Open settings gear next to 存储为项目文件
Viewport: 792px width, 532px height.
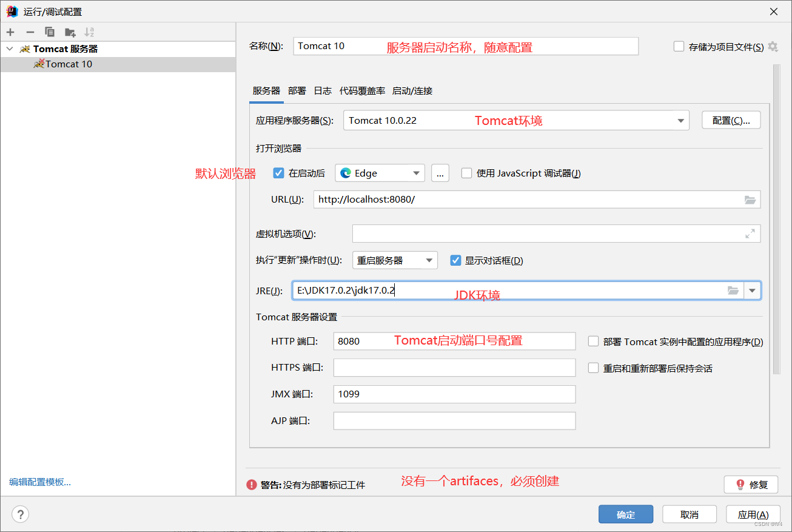(773, 47)
